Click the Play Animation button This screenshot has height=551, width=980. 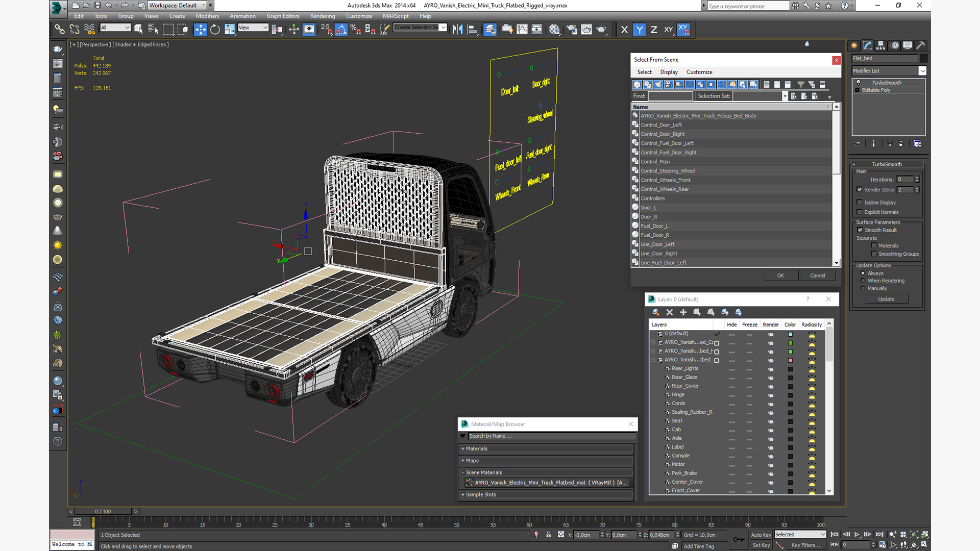857,535
